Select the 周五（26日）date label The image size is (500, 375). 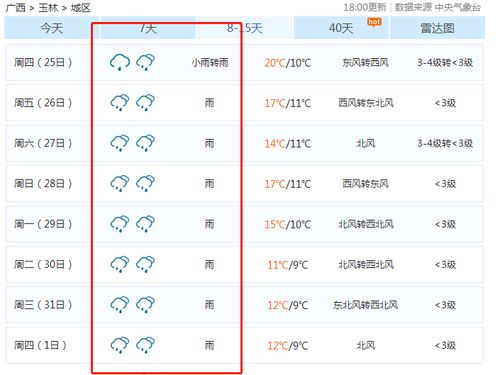(x=43, y=103)
